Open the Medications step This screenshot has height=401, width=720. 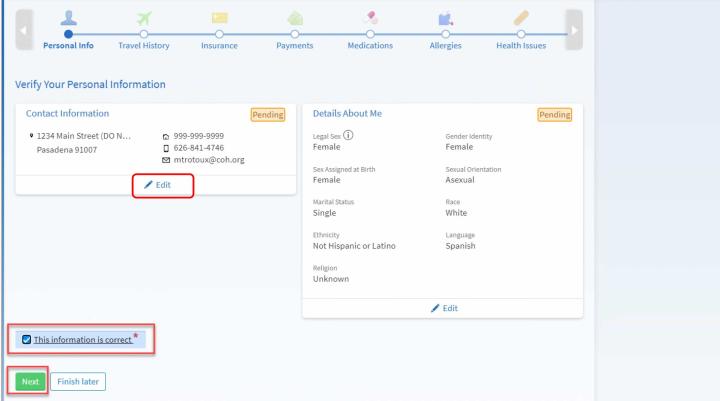tap(370, 45)
